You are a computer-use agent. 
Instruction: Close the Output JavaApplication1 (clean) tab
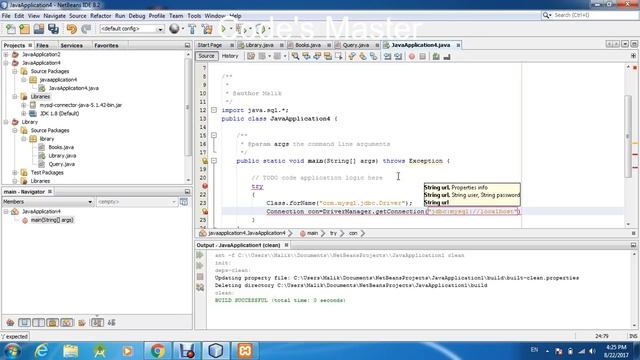pyautogui.click(x=286, y=245)
